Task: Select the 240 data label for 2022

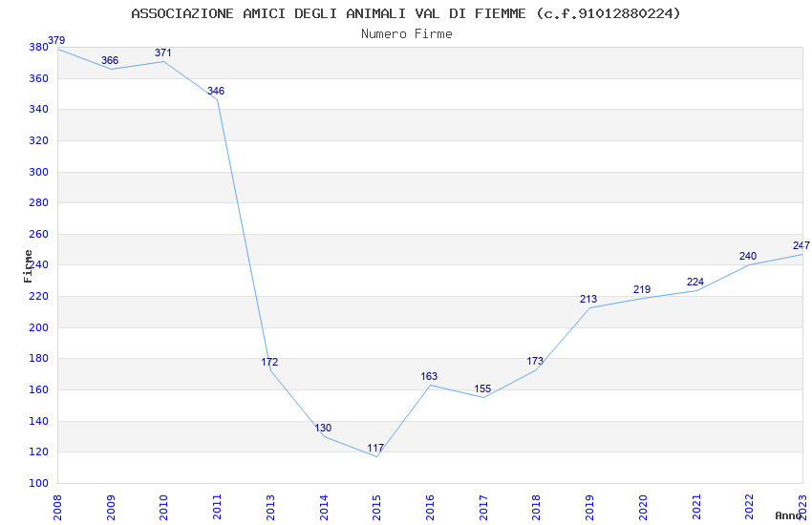Action: click(748, 256)
